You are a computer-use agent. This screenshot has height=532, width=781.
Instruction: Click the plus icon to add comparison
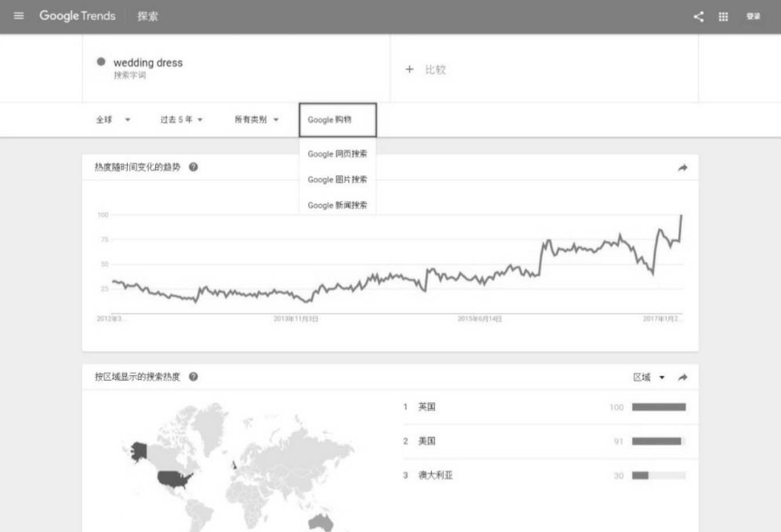click(x=409, y=69)
